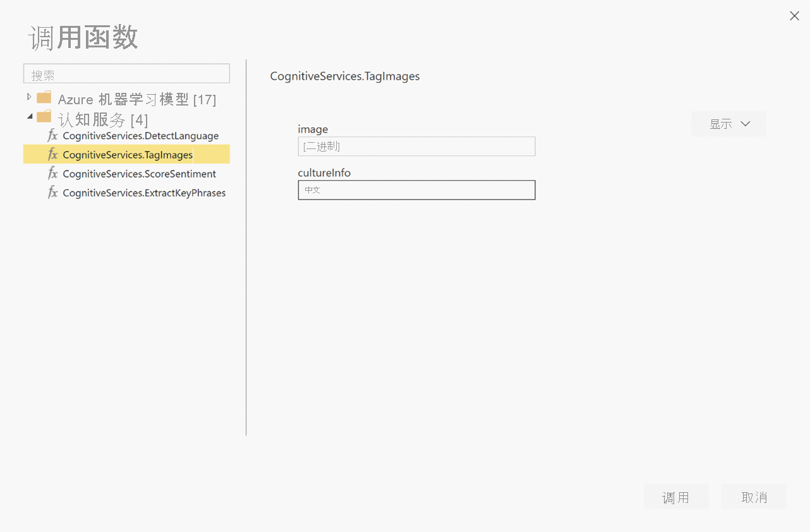Click the 认知服务 folder icon
Viewport: 810px width, 532px height.
click(44, 116)
